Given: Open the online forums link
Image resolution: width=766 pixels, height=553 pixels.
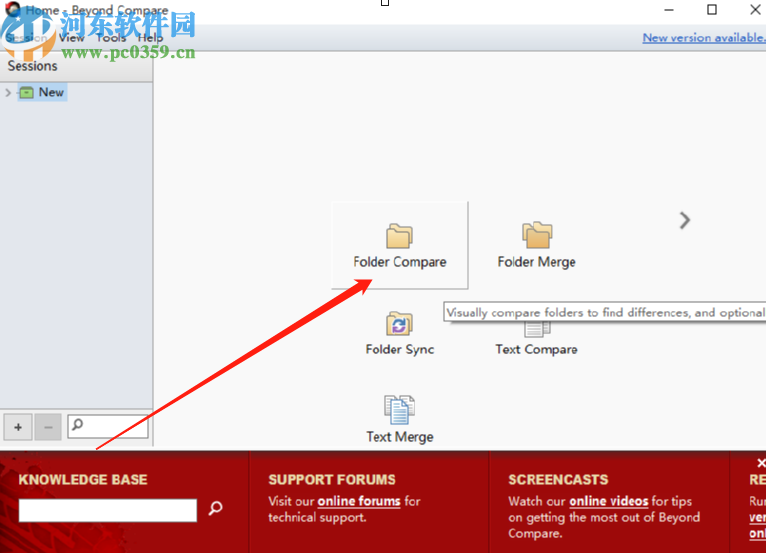Looking at the screenshot, I should click(x=359, y=501).
